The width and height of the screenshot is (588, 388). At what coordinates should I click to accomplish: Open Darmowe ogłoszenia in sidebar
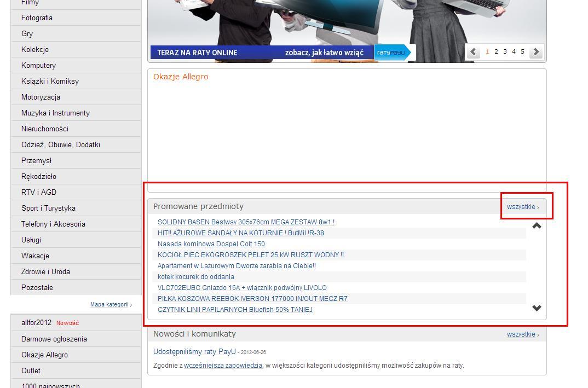76,339
